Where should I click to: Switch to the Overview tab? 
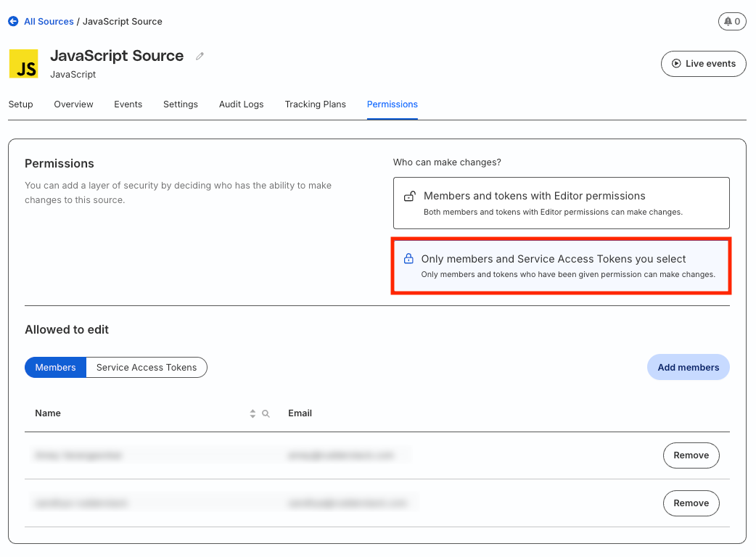(x=73, y=104)
